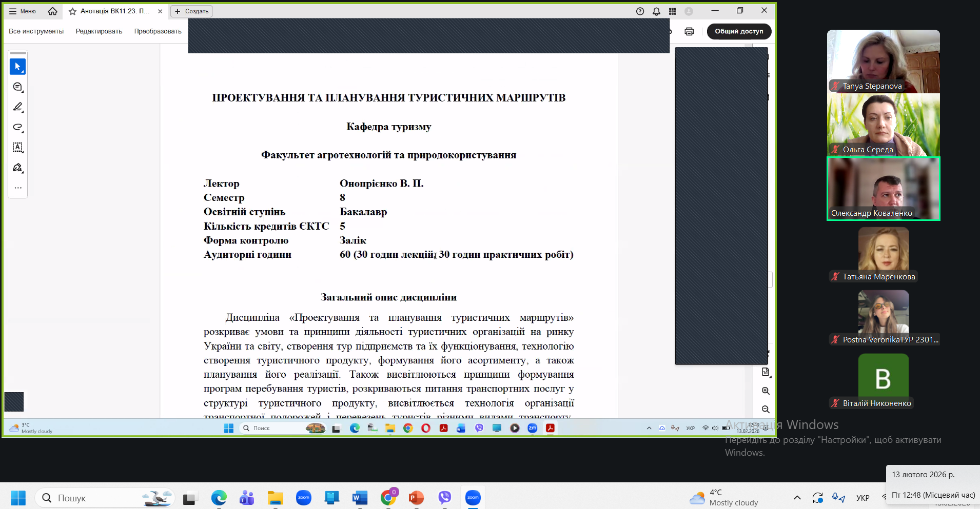
Task: Zoom out of the PDF page
Action: [766, 409]
